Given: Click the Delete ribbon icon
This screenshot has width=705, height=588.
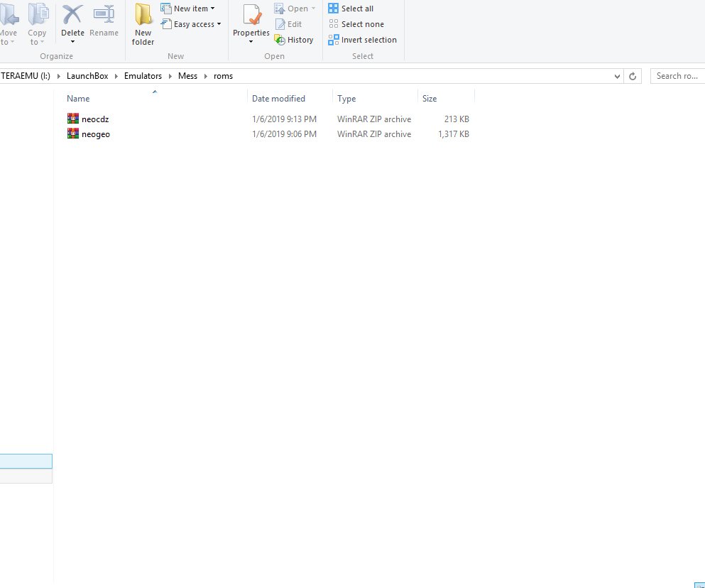Looking at the screenshot, I should pyautogui.click(x=72, y=15).
